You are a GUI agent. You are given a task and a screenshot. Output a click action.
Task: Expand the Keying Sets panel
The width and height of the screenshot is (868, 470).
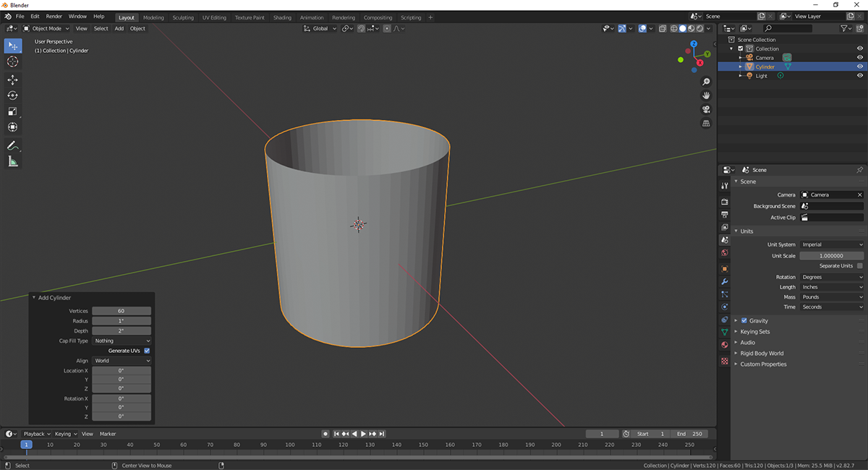pyautogui.click(x=754, y=332)
